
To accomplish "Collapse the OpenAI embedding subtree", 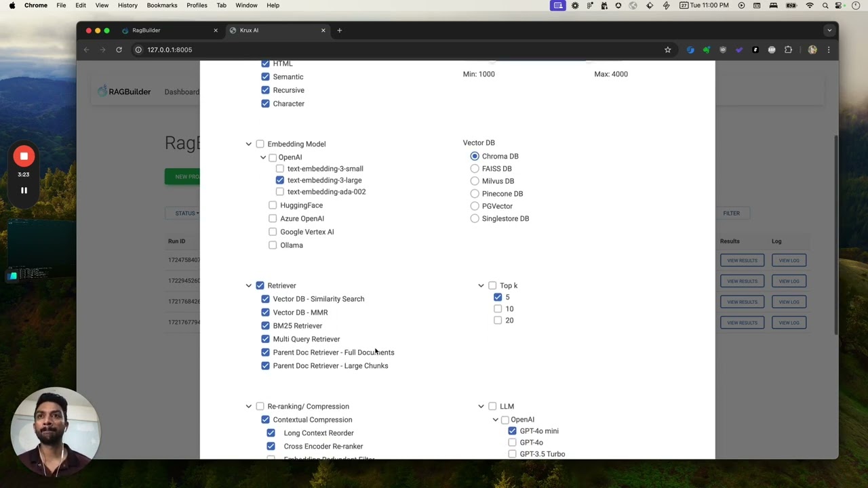I will coord(263,157).
